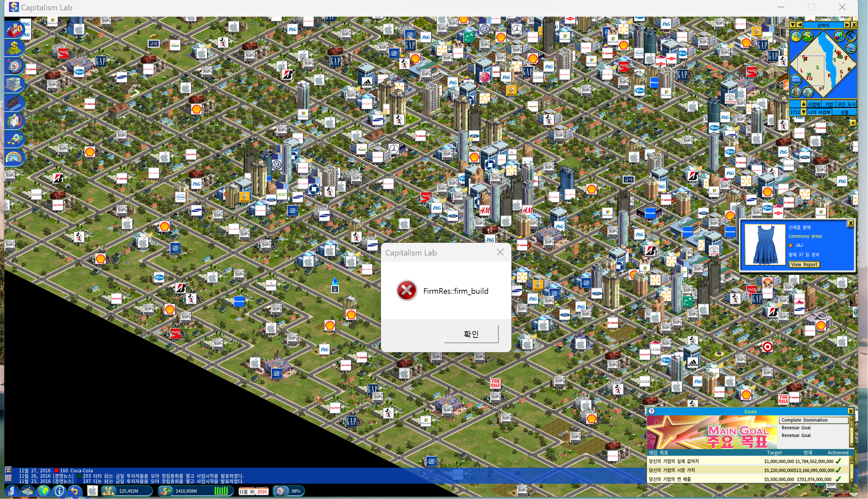The width and height of the screenshot is (868, 499).
Task: Open help in the Goals panel
Action: (x=652, y=411)
